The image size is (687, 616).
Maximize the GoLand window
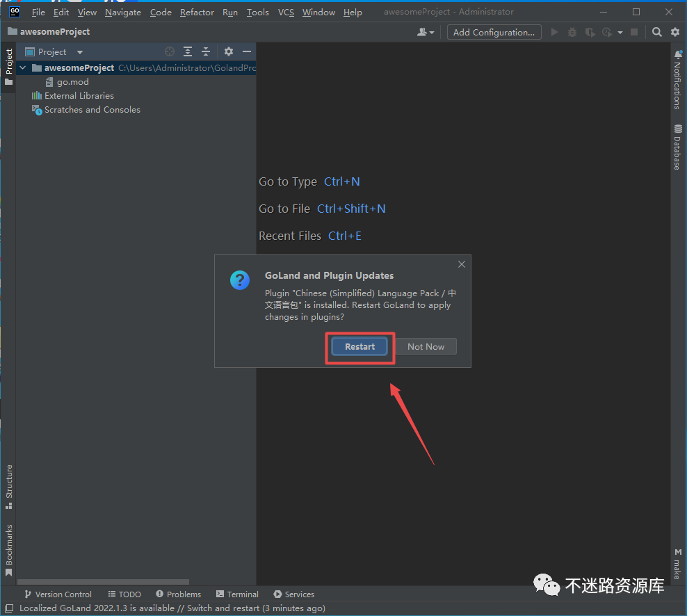[x=636, y=13]
